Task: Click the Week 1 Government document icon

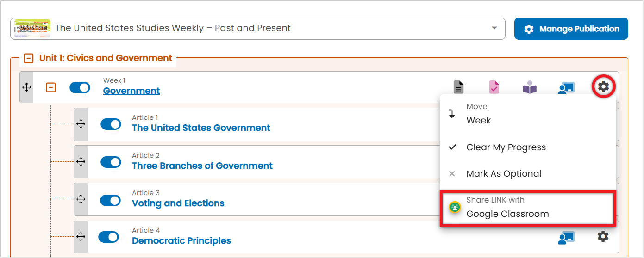Action: point(458,87)
